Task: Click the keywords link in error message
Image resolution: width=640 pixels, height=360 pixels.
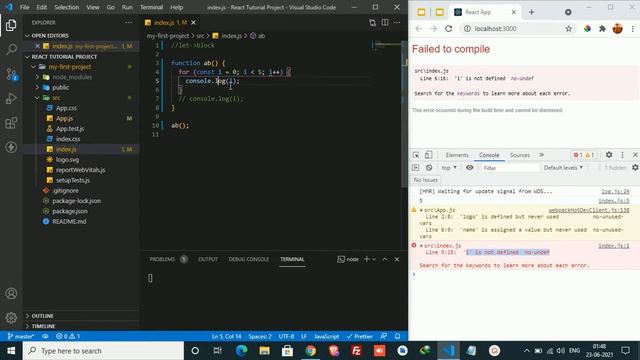Action: [x=468, y=93]
